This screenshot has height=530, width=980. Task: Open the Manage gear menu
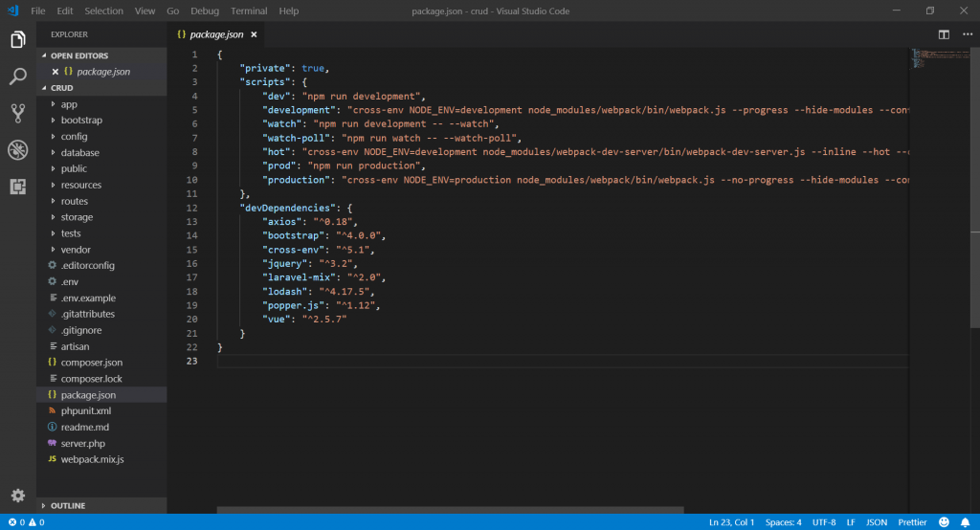click(x=18, y=496)
